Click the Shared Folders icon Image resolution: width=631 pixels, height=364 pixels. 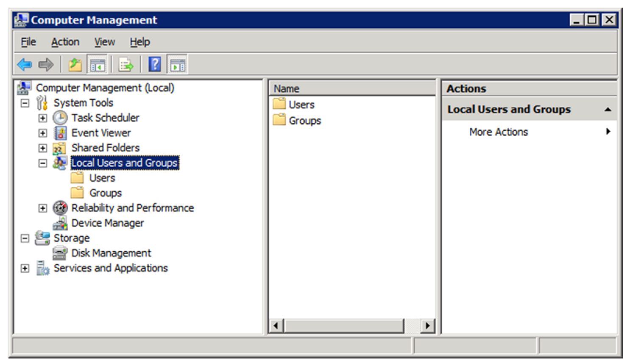[60, 148]
